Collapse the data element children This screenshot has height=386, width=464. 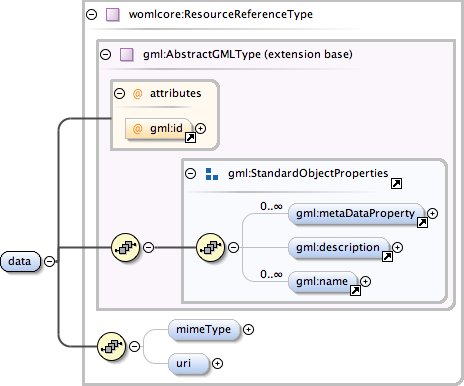click(x=49, y=261)
